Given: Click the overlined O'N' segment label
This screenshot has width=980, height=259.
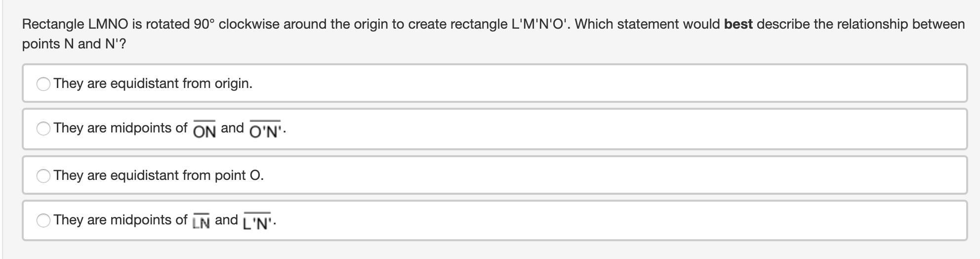Looking at the screenshot, I should (266, 130).
